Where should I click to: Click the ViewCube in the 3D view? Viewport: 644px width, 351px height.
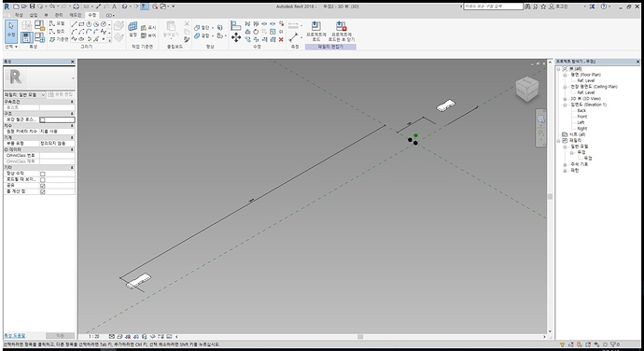click(x=527, y=89)
